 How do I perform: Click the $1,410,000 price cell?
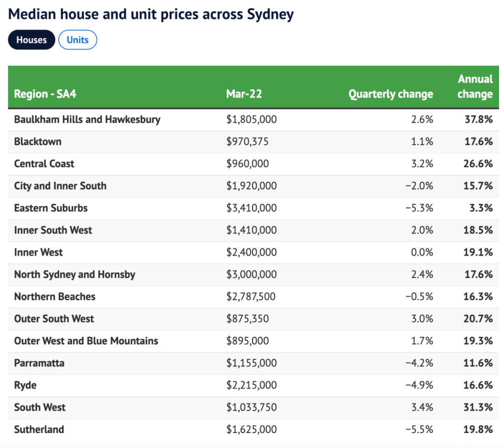(252, 230)
